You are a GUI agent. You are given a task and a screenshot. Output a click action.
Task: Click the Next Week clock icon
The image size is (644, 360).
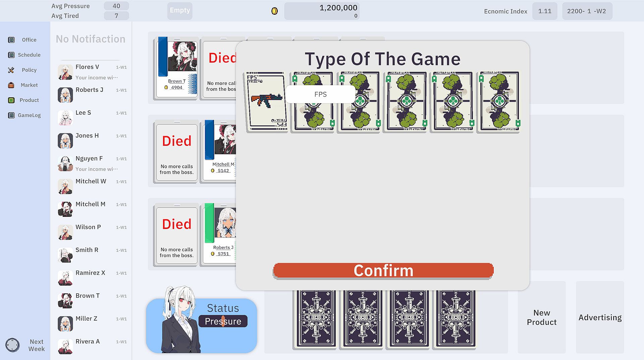[x=12, y=345]
